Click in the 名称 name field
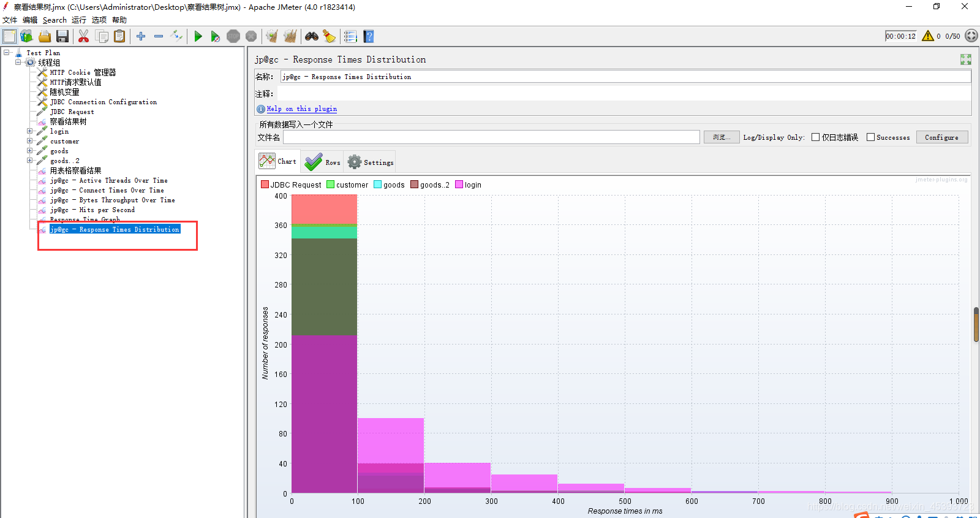This screenshot has height=518, width=980. pos(625,77)
